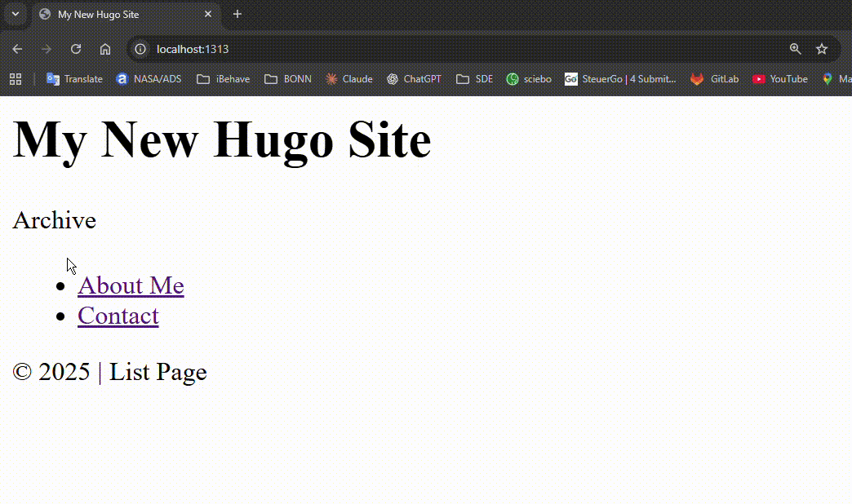This screenshot has width=852, height=504.
Task: View site information icon beside URL
Action: pyautogui.click(x=140, y=49)
